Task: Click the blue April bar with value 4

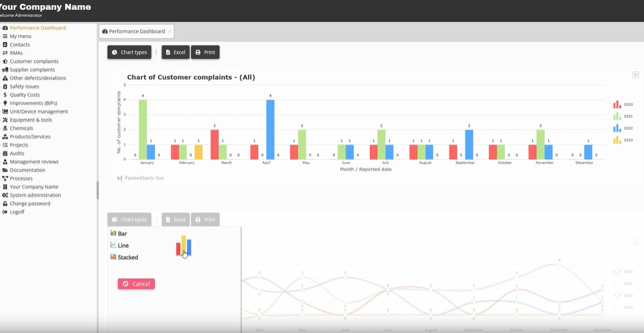Action: (270, 129)
